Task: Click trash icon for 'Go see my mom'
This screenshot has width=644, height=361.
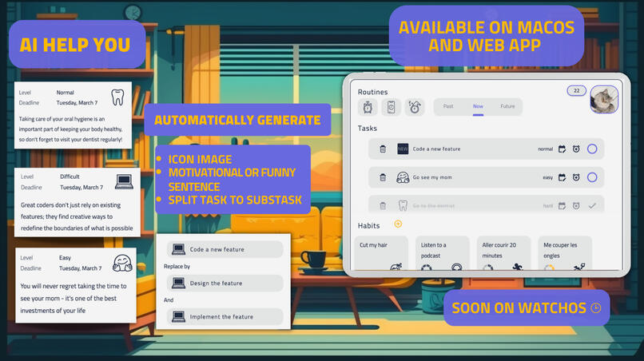Action: [383, 178]
